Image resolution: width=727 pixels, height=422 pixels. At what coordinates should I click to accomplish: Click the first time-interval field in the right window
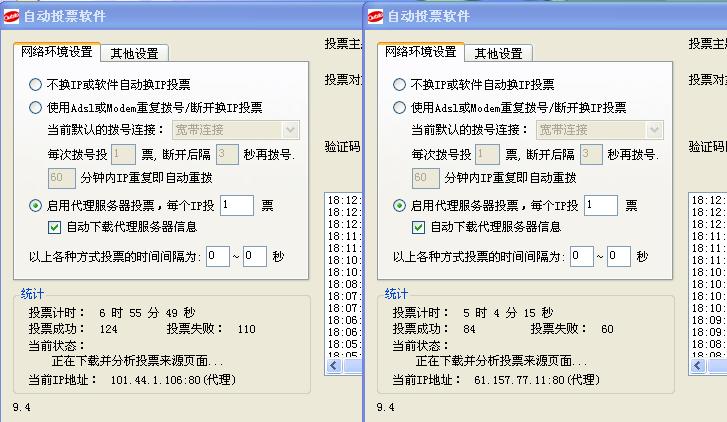coord(581,256)
